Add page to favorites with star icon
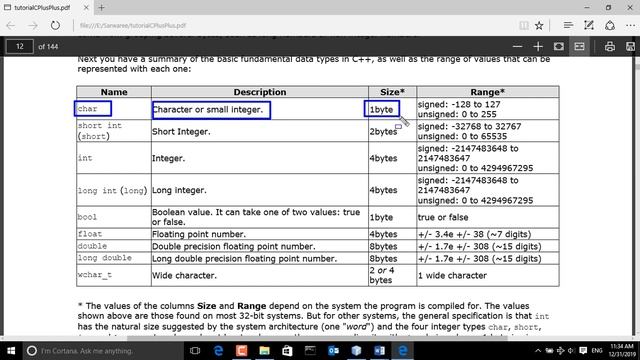The width and height of the screenshot is (640, 360). point(539,25)
